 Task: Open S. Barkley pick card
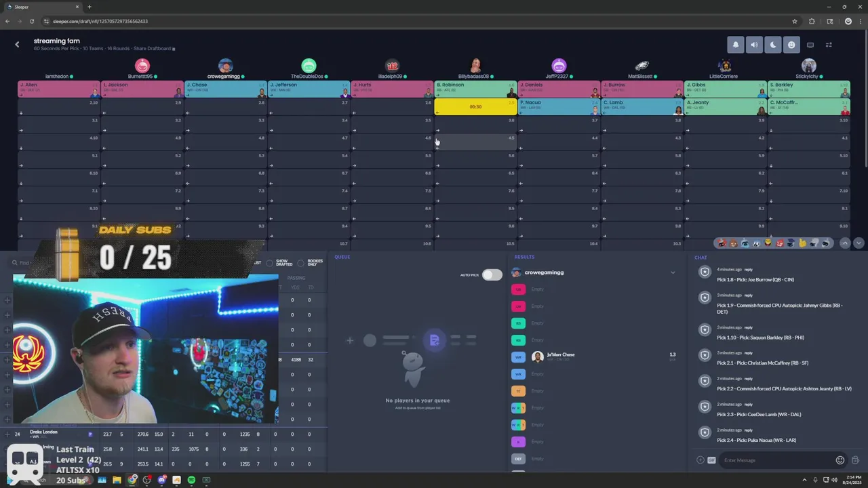tap(809, 89)
